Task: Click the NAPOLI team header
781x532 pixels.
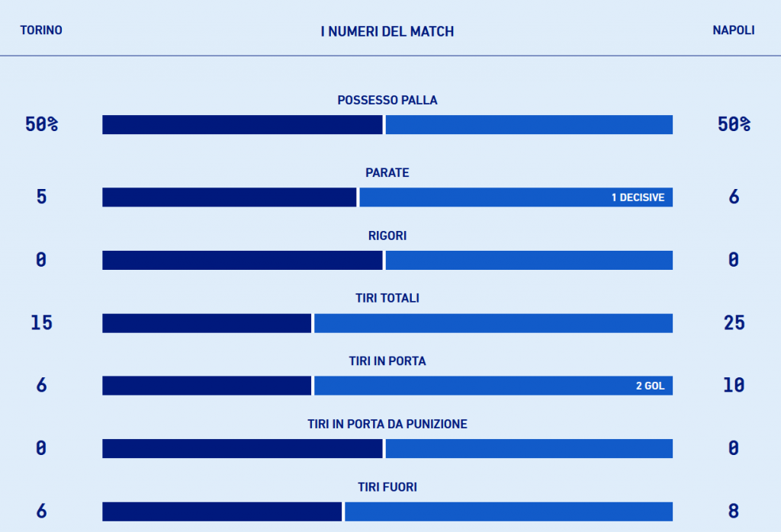Action: [x=734, y=30]
